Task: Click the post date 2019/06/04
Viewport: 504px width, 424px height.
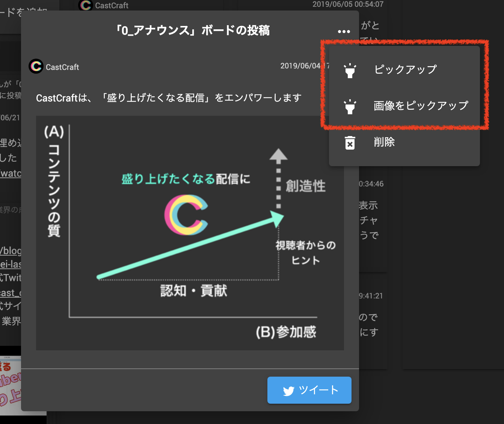Action: click(304, 66)
